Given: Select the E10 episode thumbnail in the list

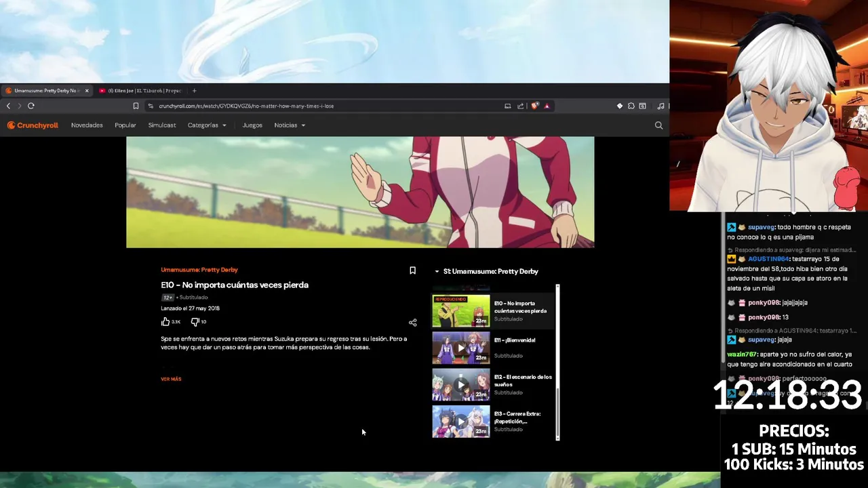Looking at the screenshot, I should [x=461, y=311].
